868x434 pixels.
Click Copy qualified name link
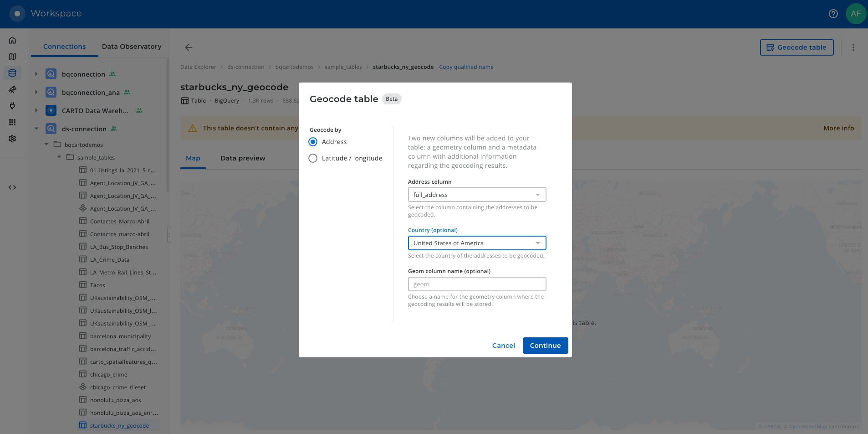[x=466, y=67]
